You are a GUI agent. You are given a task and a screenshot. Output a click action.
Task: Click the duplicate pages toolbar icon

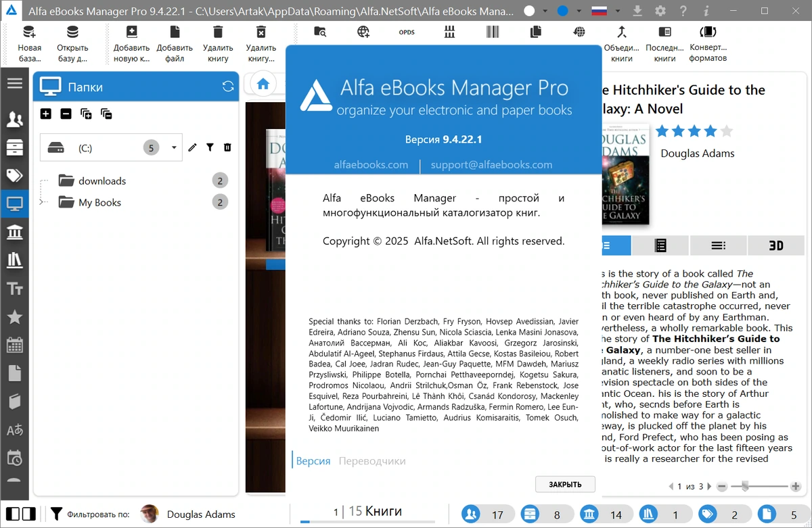click(536, 32)
